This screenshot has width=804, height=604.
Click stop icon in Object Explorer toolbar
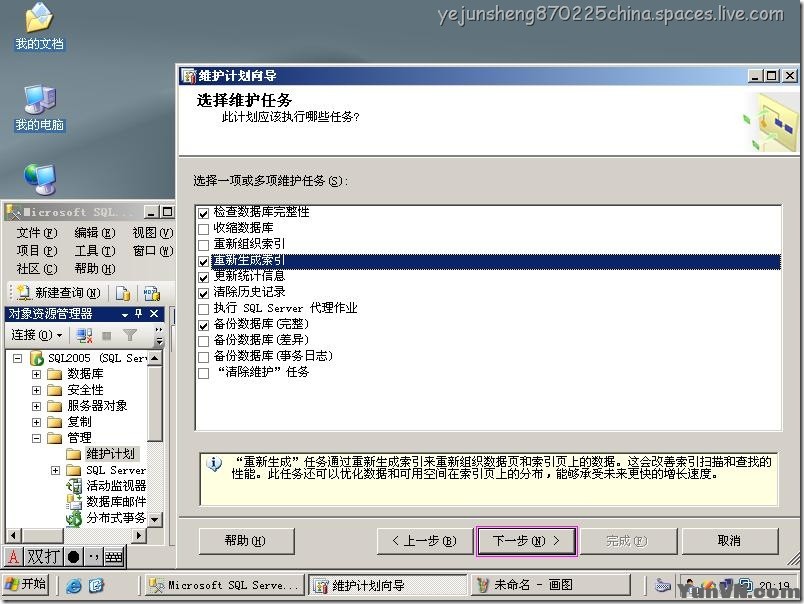(107, 336)
